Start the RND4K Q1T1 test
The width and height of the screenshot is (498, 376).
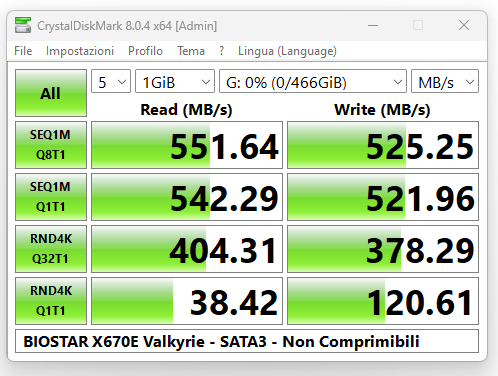coord(51,301)
